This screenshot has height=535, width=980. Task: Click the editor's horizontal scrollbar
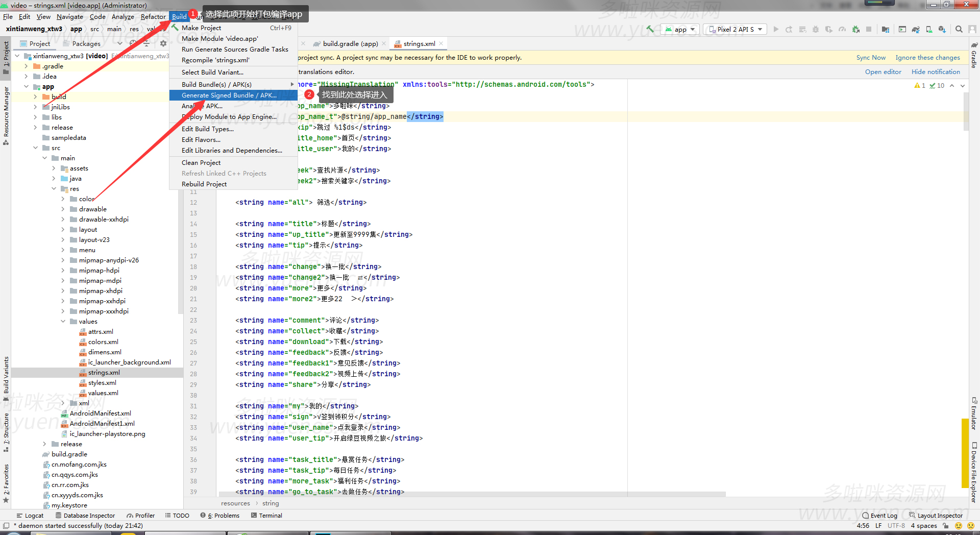tap(472, 494)
